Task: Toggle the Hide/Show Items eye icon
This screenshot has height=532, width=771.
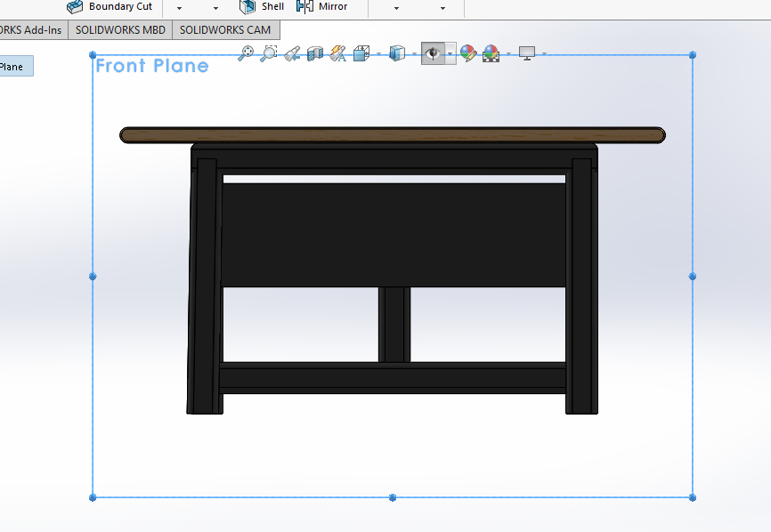Action: (434, 53)
